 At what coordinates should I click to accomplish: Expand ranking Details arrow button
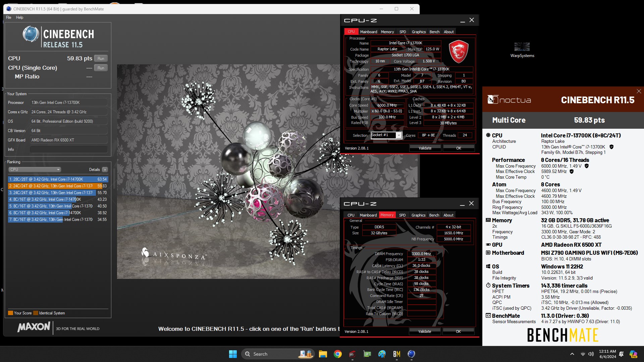click(x=105, y=170)
